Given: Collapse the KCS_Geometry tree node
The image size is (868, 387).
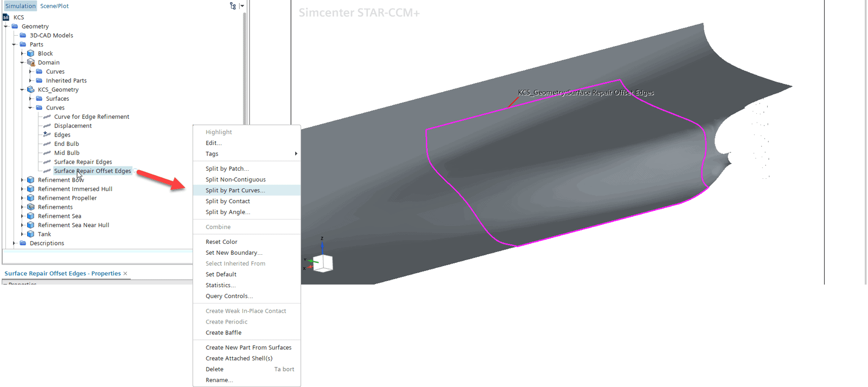Looking at the screenshot, I should pos(22,89).
